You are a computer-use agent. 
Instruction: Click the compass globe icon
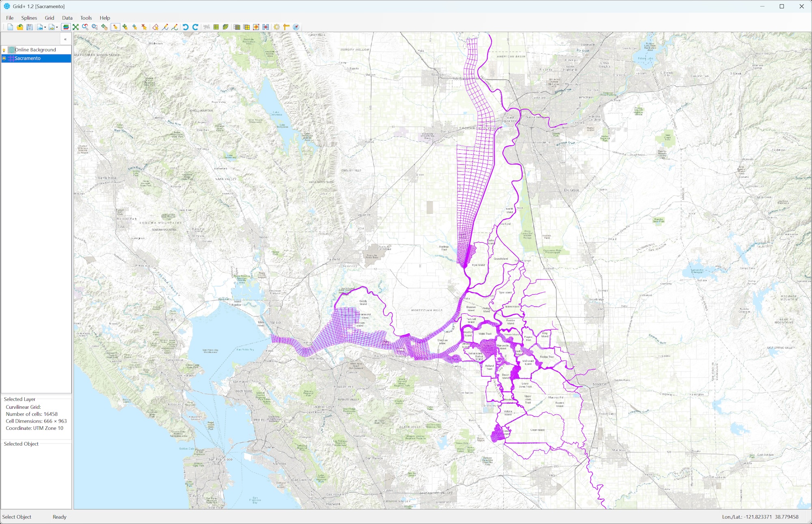click(296, 27)
